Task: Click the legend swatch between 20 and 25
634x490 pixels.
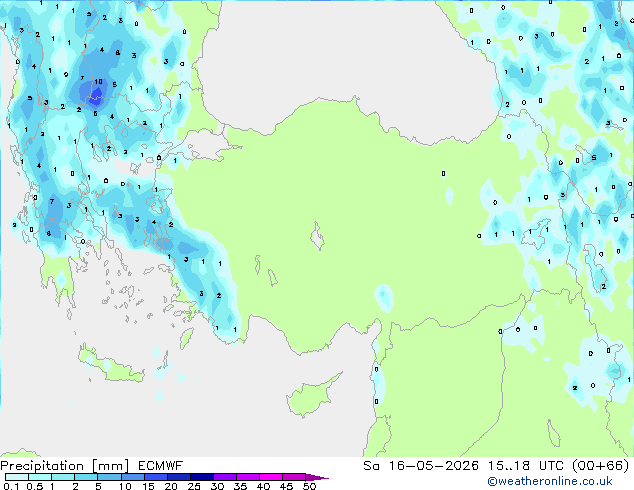Action: (x=179, y=477)
